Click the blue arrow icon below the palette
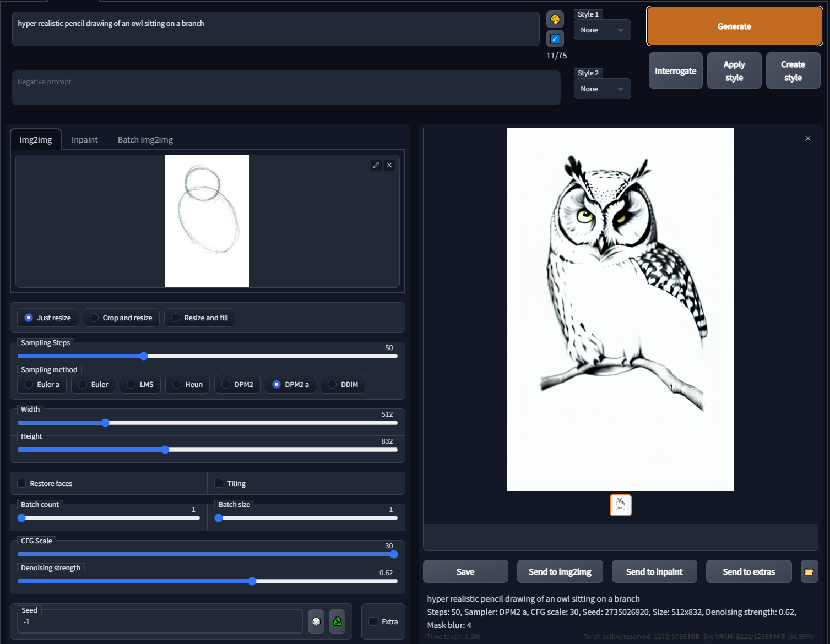The image size is (830, 644). pos(555,39)
